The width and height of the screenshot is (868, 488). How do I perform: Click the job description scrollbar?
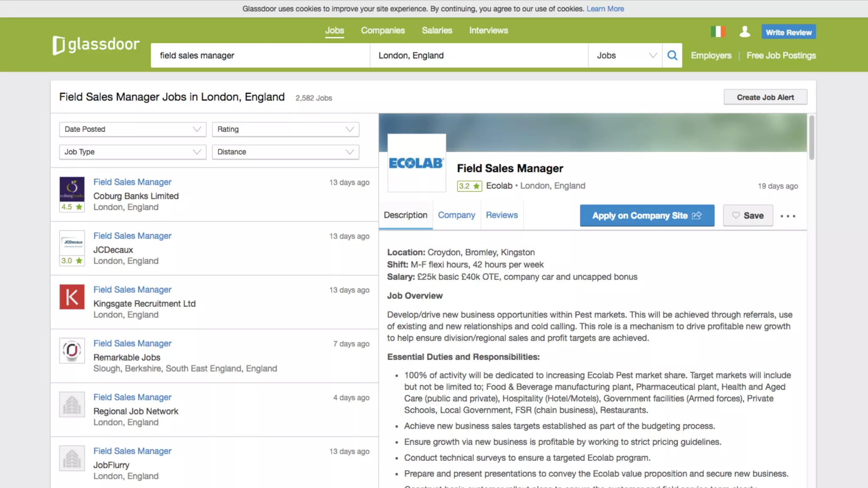pyautogui.click(x=811, y=137)
